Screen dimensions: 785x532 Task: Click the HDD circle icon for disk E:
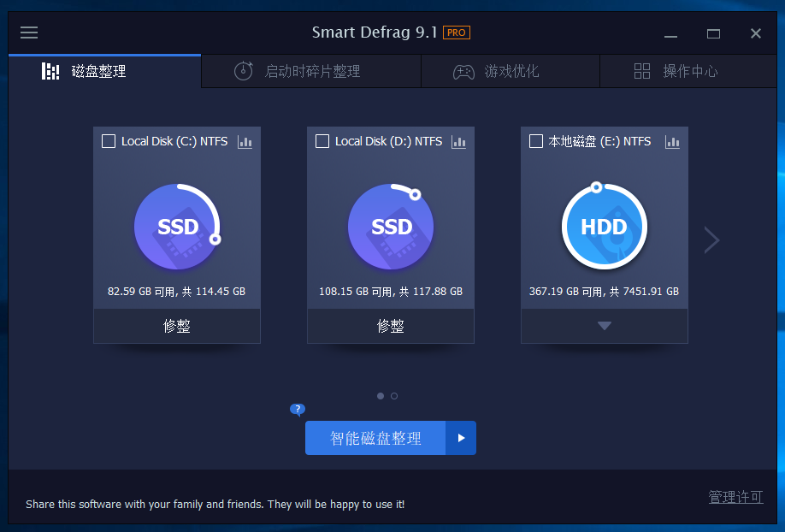(605, 227)
